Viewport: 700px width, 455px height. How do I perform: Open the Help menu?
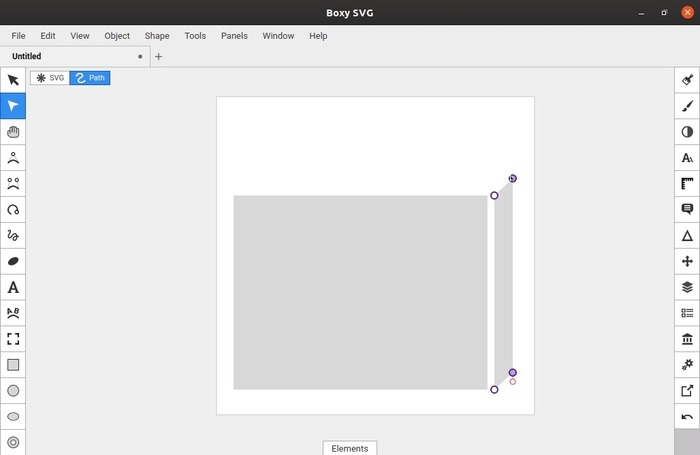click(318, 36)
